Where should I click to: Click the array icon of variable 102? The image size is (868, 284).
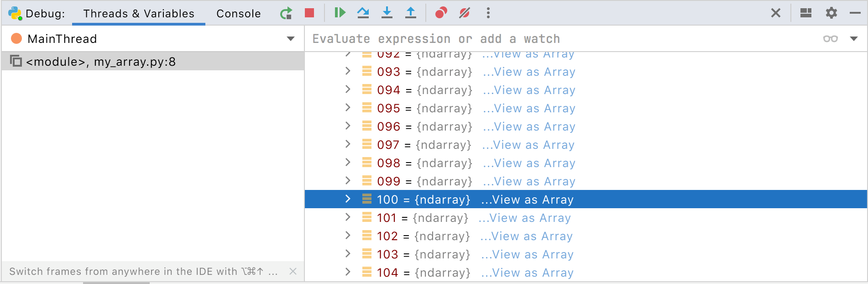366,236
